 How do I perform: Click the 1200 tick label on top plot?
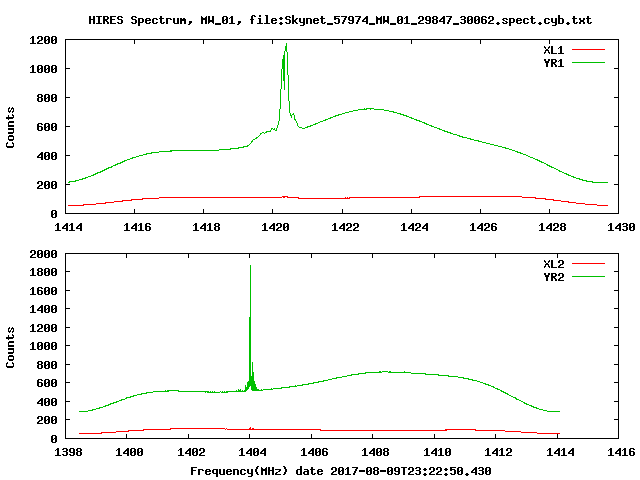tap(43, 40)
